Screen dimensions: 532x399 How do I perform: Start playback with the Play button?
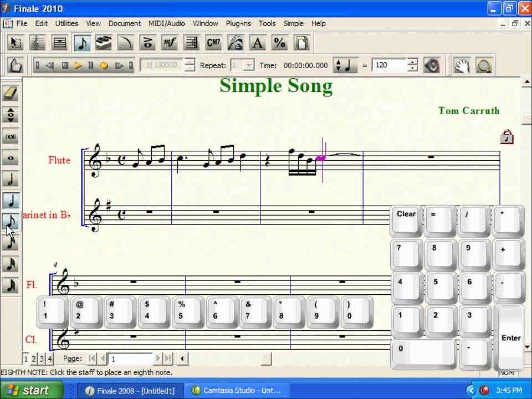[x=78, y=65]
